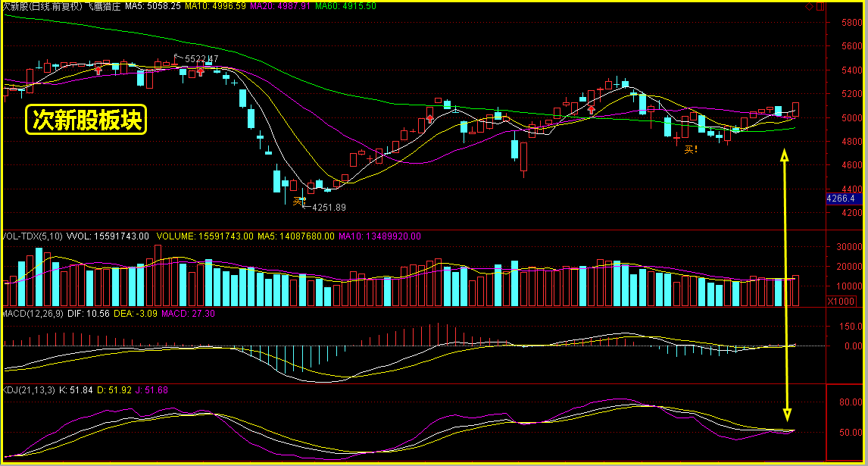Click the red diamond icon at top right

point(809,6)
